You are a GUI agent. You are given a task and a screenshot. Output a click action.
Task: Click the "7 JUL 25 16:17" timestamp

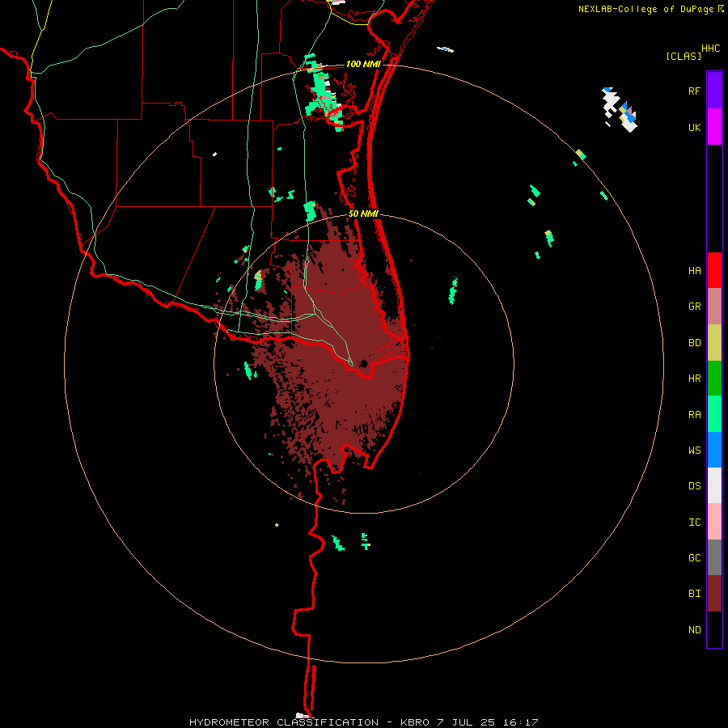pyautogui.click(x=488, y=722)
